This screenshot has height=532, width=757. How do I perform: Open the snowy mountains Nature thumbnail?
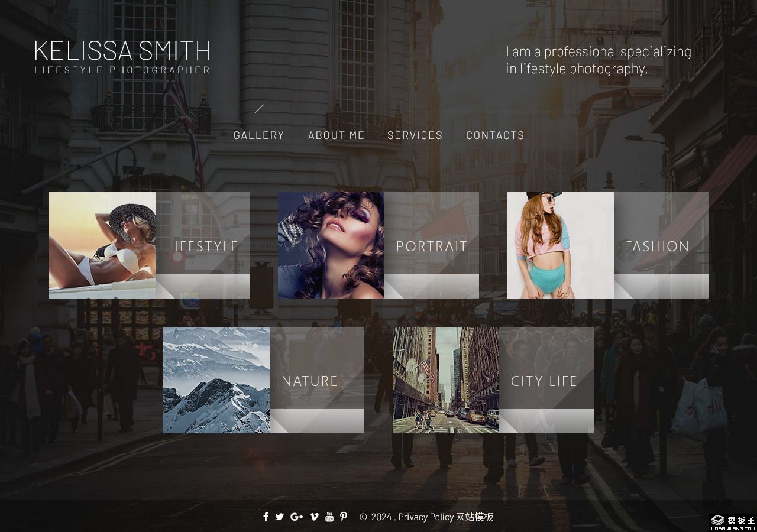[x=216, y=380]
